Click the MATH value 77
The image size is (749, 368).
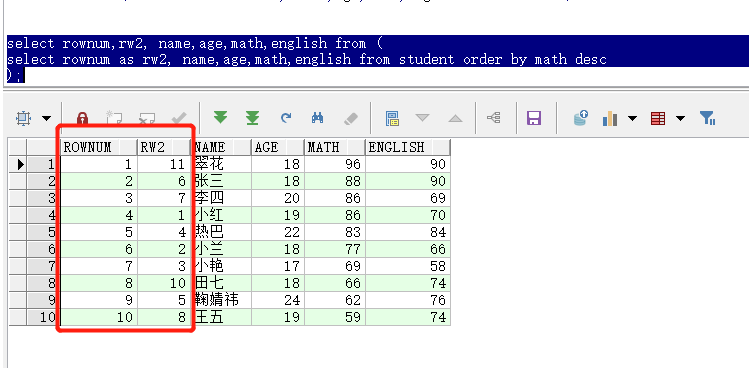(x=335, y=249)
